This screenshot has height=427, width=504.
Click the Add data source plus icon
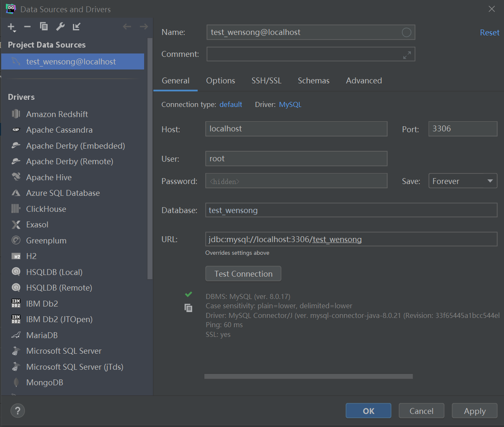coord(11,27)
